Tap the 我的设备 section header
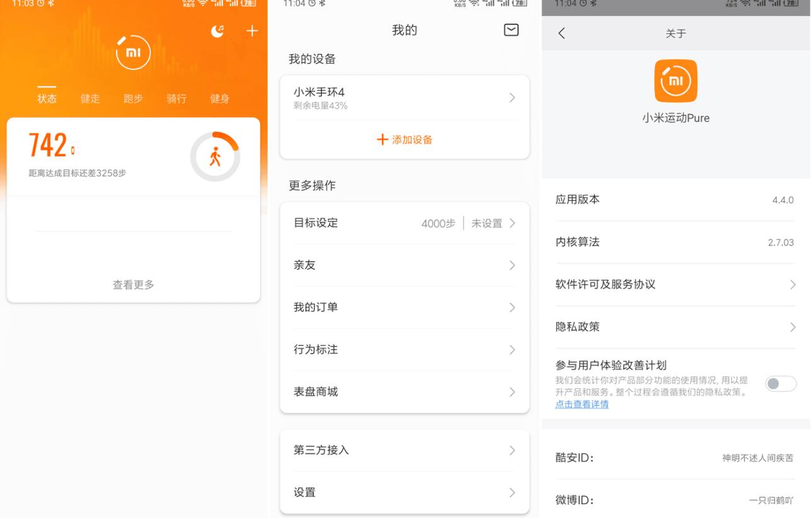The width and height of the screenshot is (812, 518). 312,59
